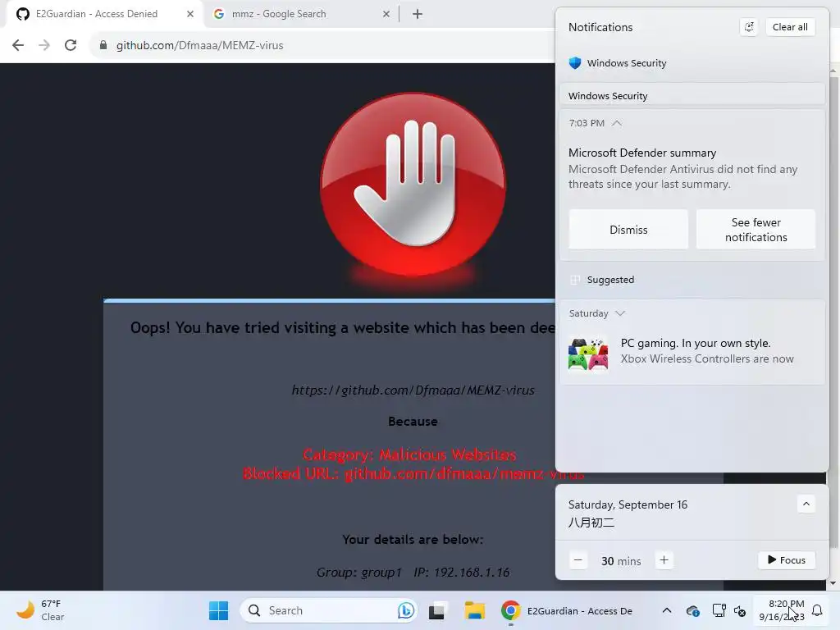Click the browser forward arrow
Screen dimensions: 840x630
[44, 46]
